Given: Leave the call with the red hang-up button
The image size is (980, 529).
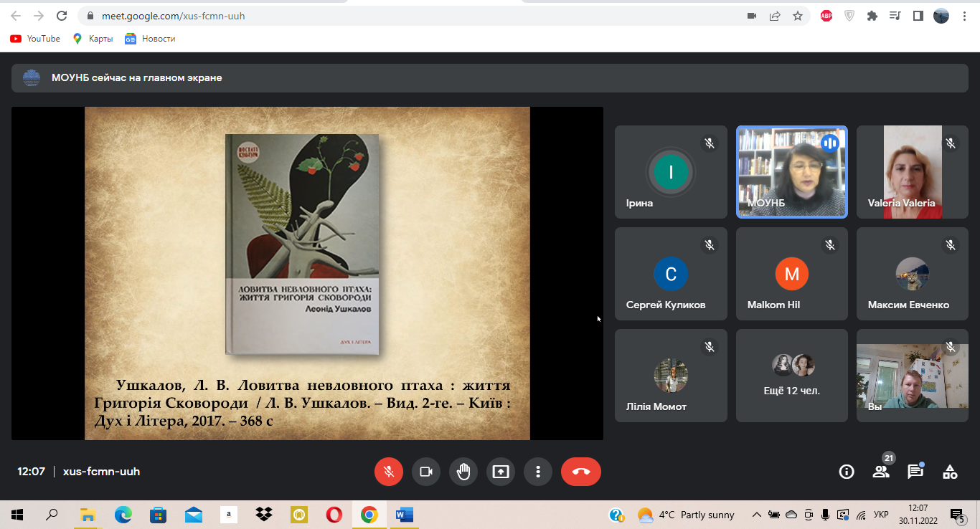Looking at the screenshot, I should pos(581,472).
